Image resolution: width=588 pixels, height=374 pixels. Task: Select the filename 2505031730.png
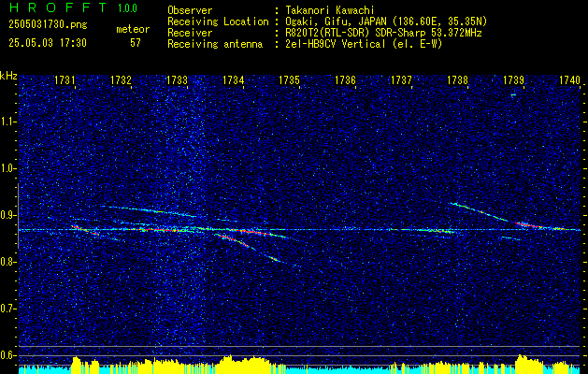[48, 25]
